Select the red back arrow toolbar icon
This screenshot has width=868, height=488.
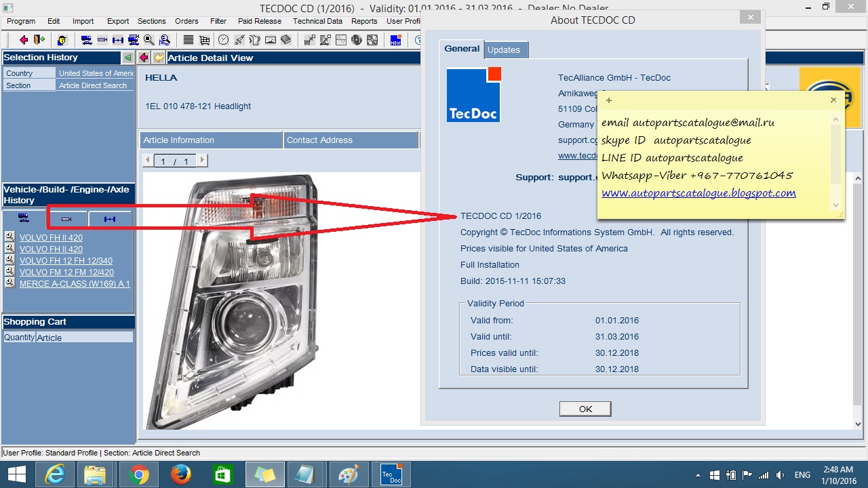pos(23,40)
